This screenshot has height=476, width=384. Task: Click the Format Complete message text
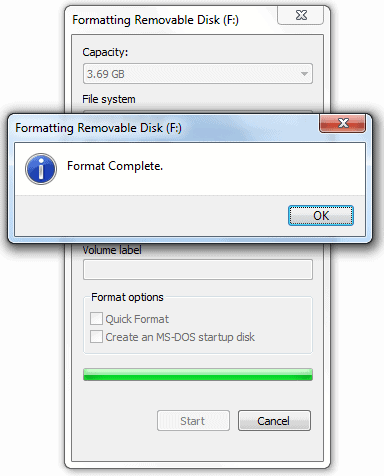click(x=115, y=166)
